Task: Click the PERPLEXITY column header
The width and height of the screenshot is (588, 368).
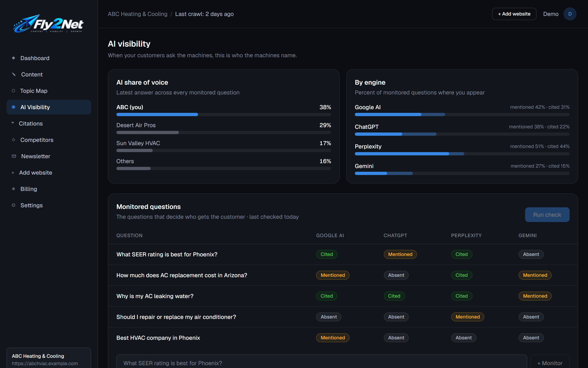Action: (466, 235)
